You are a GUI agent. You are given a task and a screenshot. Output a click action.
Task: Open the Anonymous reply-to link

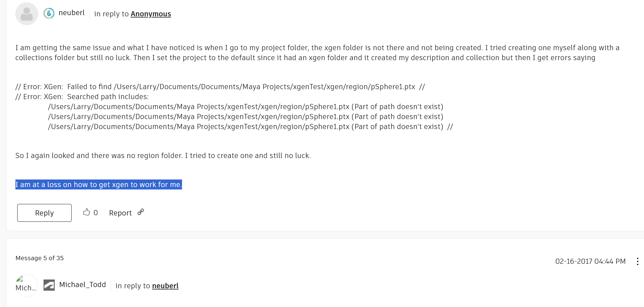point(151,14)
